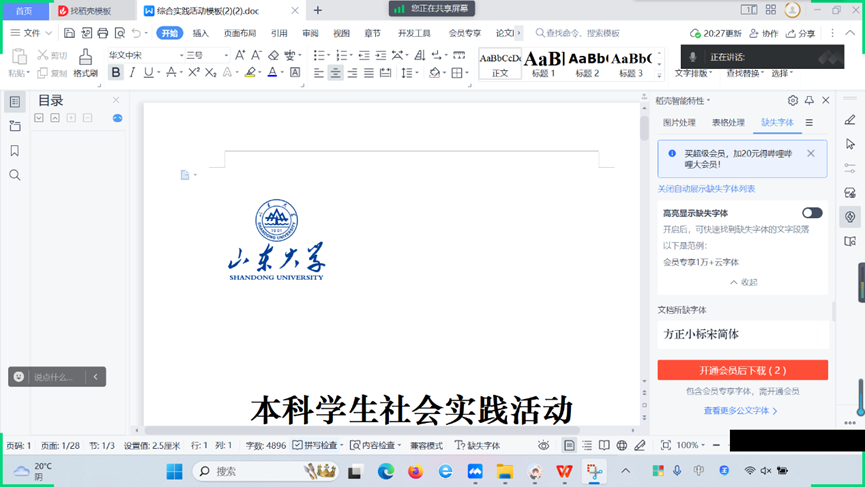Click the 说点什么 chat input box
This screenshot has height=487, width=865.
pos(54,377)
